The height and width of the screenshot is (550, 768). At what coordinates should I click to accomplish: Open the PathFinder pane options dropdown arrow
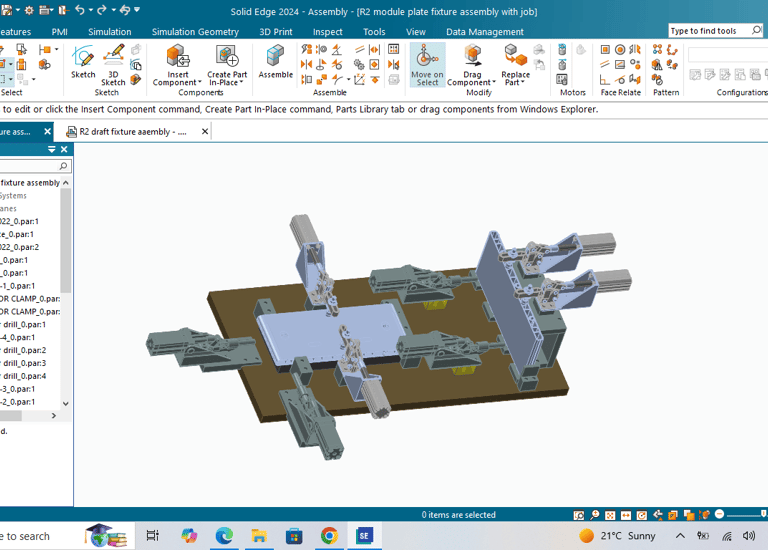click(52, 150)
